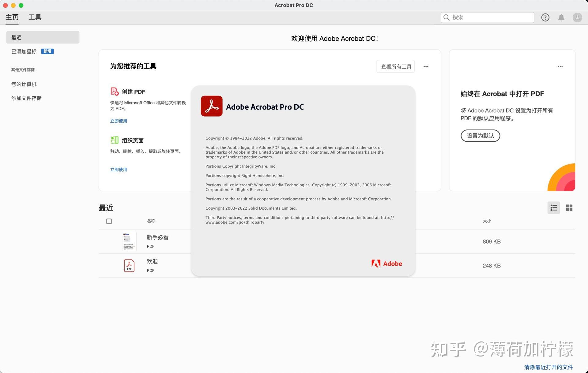Switch to grid thumbnail view
Screen dimensions: 588x373
[x=569, y=208]
